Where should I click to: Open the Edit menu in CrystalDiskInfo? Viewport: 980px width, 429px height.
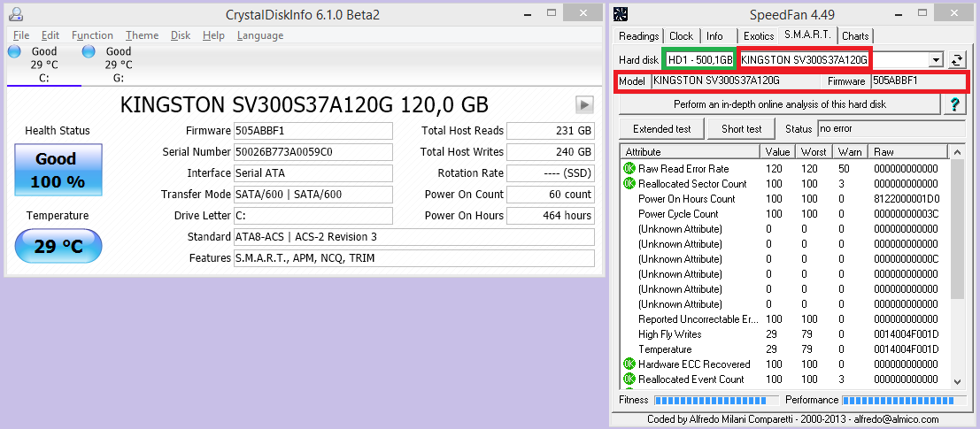(50, 35)
